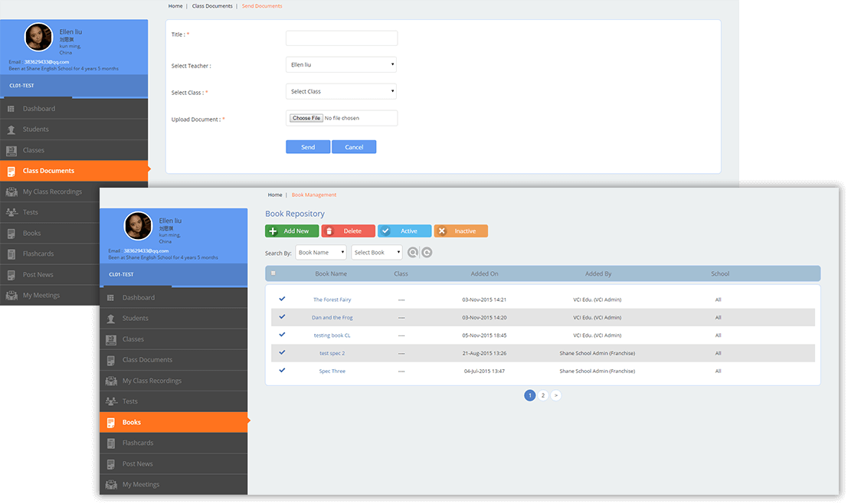The width and height of the screenshot is (848, 504).
Task: Toggle checkmark for Spec Three row
Action: (282, 371)
